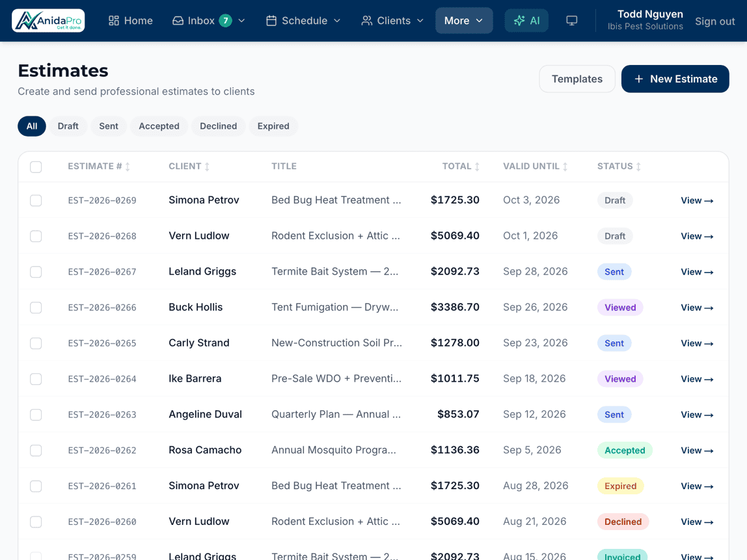
Task: Open the Templates button
Action: (577, 79)
